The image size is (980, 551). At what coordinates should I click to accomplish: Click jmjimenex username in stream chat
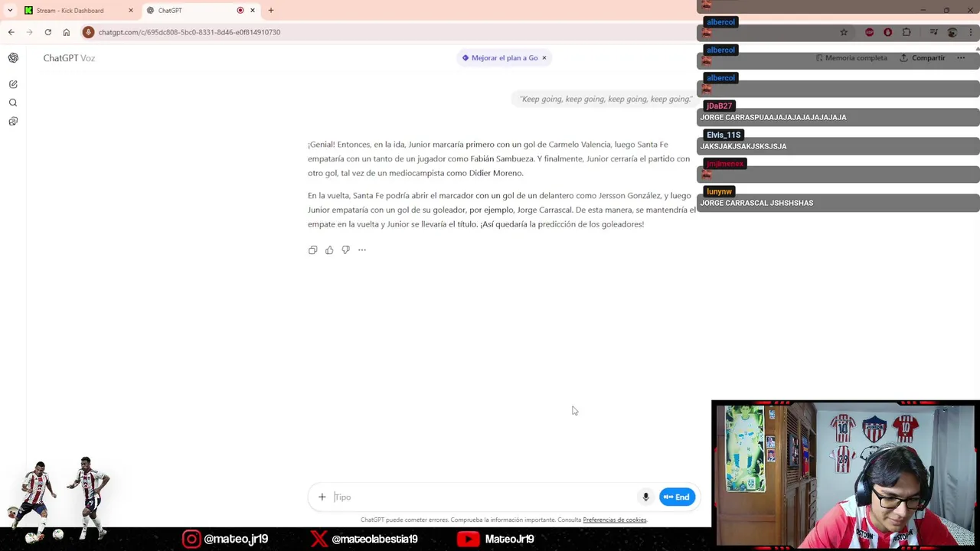tap(724, 164)
